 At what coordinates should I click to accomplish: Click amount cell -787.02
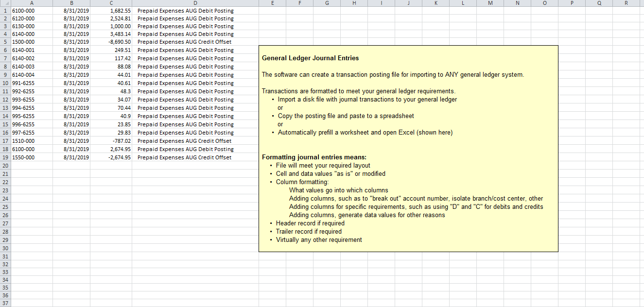(x=111, y=141)
